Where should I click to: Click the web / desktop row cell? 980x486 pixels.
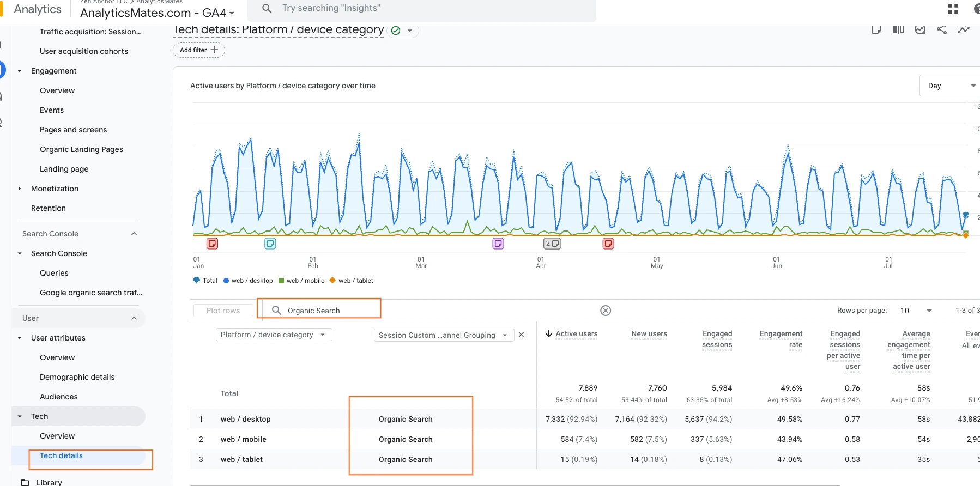pyautogui.click(x=245, y=419)
